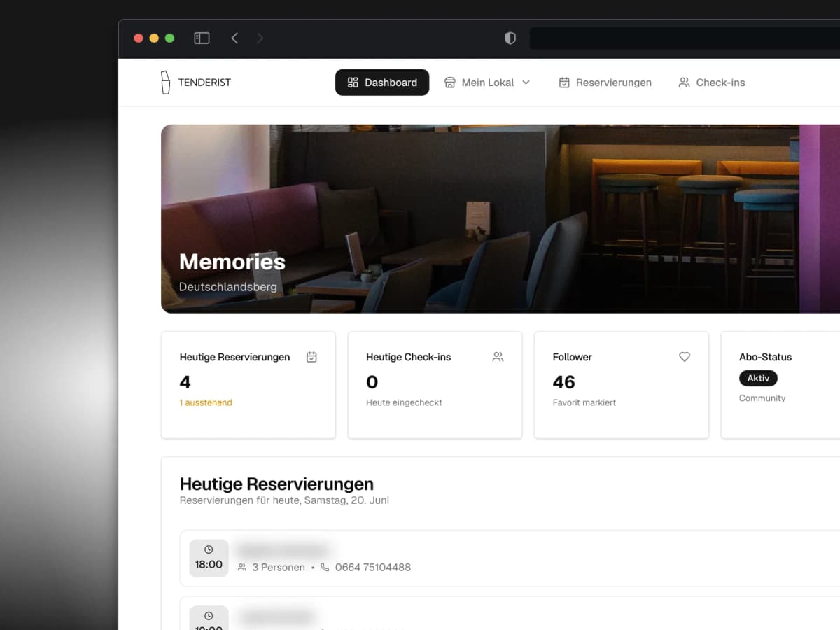Go to the Reservierungen tab
The image size is (840, 630).
pos(605,83)
